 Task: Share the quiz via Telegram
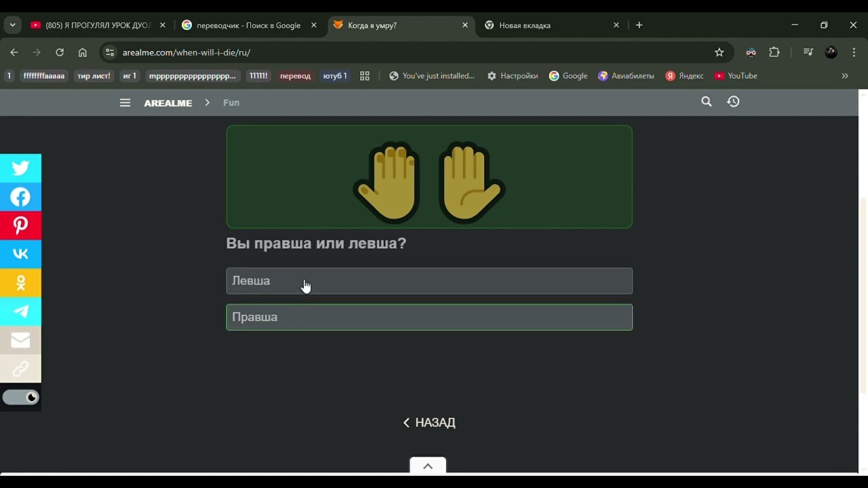click(20, 311)
